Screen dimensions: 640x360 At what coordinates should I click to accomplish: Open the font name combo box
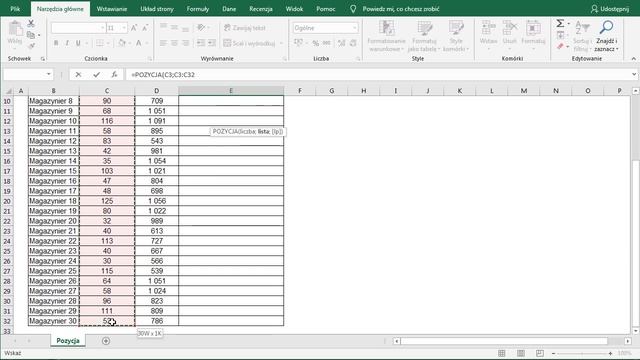click(78, 28)
